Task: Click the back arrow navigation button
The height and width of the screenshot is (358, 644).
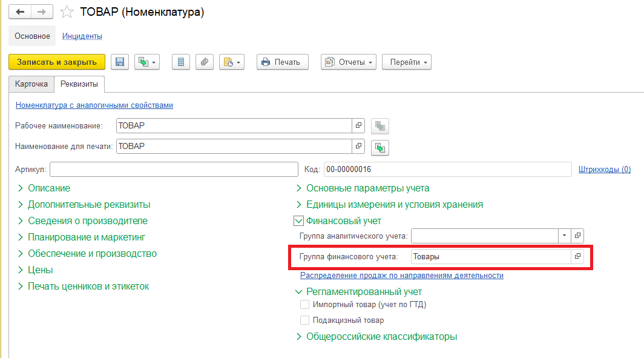Action: pyautogui.click(x=20, y=12)
